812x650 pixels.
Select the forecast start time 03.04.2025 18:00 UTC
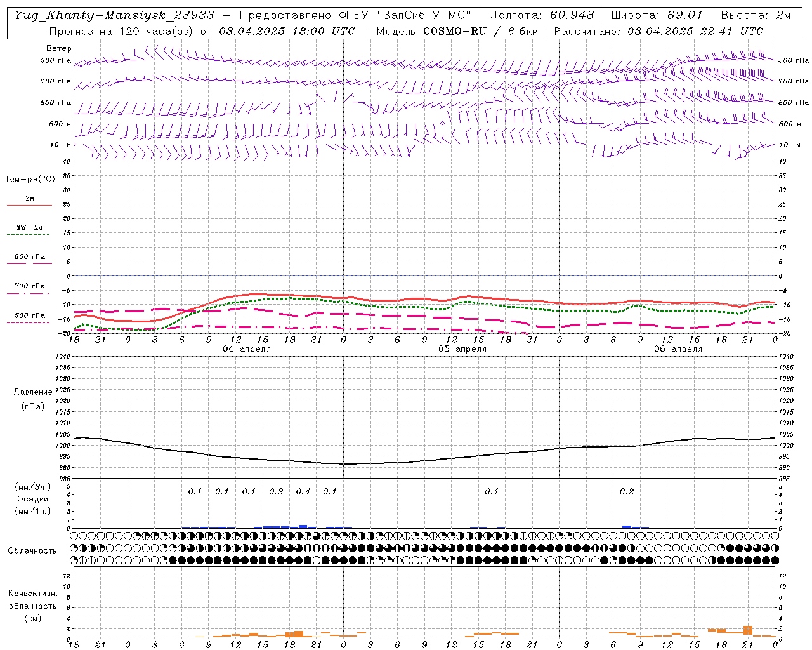pos(287,31)
